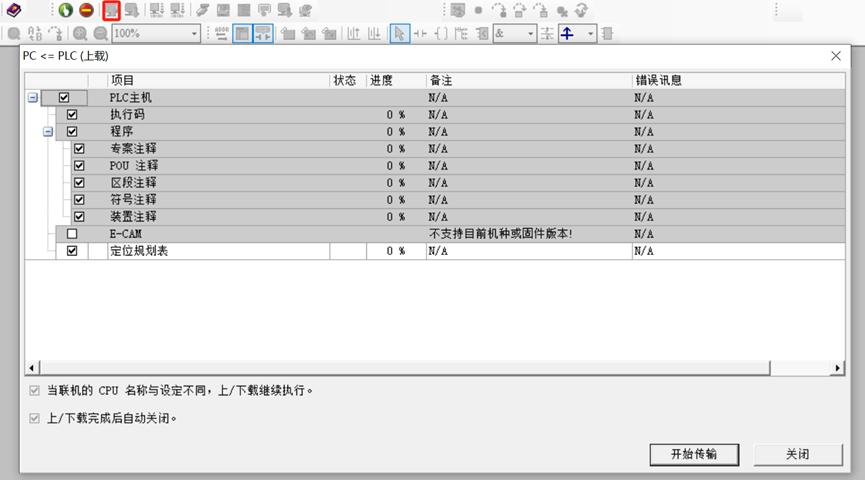
Task: Toggle CPU 名称与设定不同 continue checkbox
Action: tap(34, 391)
